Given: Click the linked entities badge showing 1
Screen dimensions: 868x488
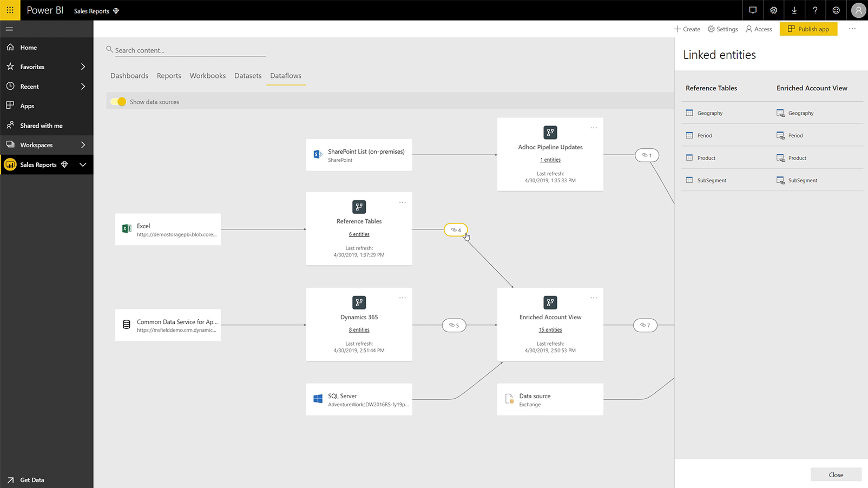Looking at the screenshot, I should click(647, 155).
